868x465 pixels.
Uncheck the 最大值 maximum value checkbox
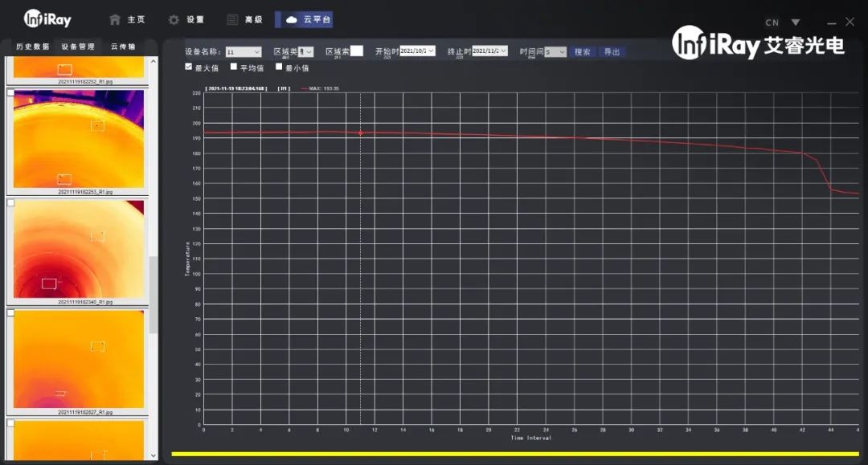coord(189,67)
